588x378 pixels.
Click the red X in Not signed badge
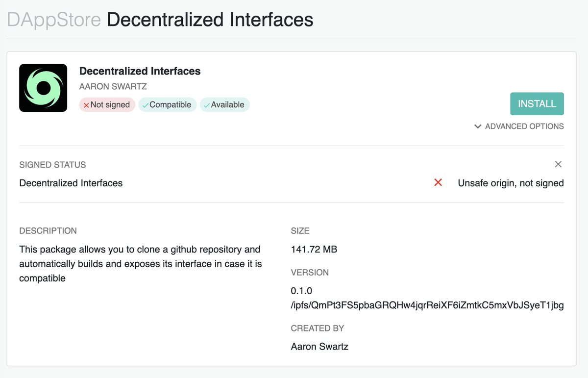(86, 105)
